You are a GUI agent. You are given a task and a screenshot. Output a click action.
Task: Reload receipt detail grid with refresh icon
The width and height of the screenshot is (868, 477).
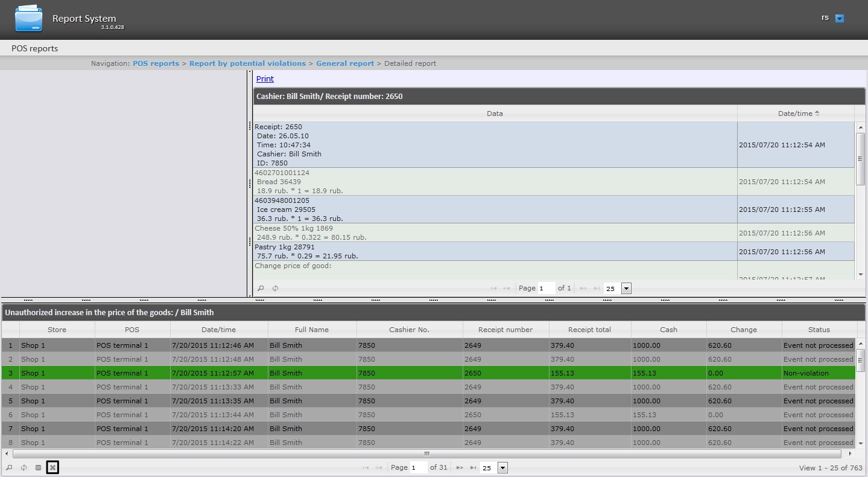[275, 289]
